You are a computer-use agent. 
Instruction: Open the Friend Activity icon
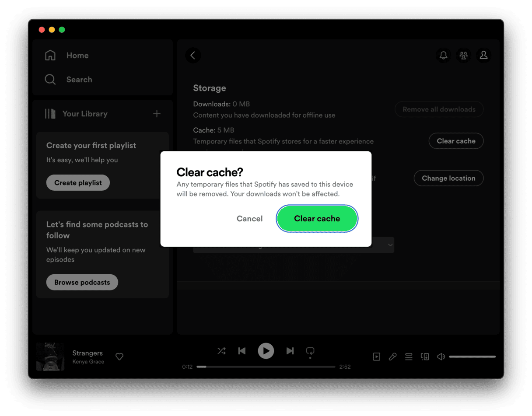coord(463,56)
